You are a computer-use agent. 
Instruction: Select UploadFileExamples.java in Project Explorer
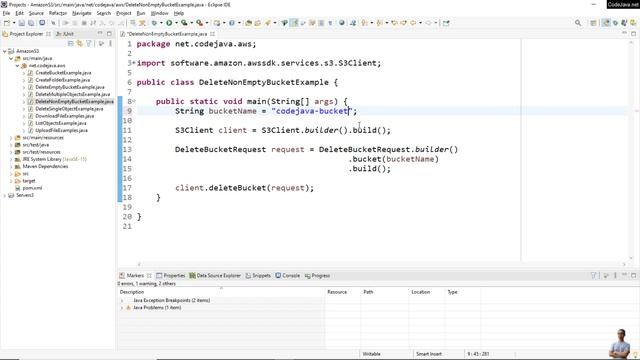[x=61, y=130]
